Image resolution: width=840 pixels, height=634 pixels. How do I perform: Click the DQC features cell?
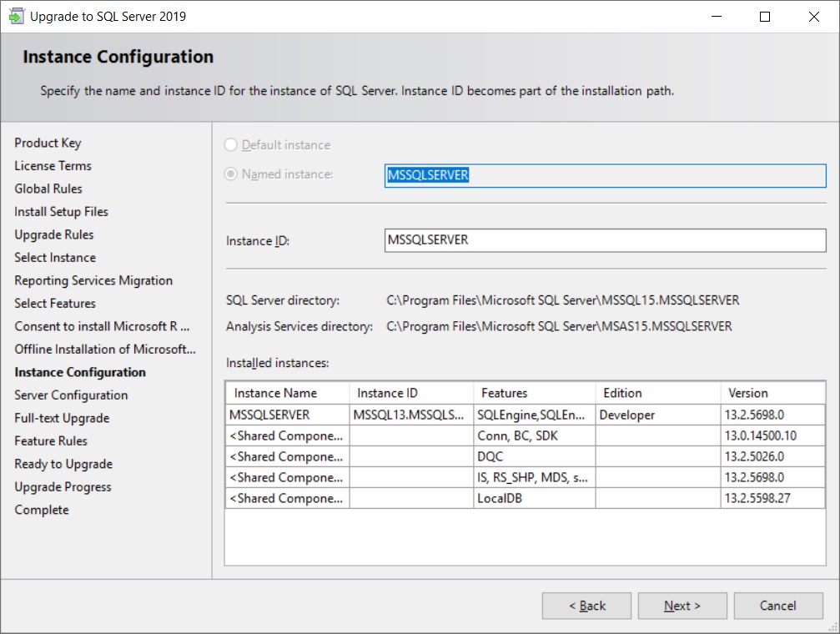pyautogui.click(x=535, y=456)
